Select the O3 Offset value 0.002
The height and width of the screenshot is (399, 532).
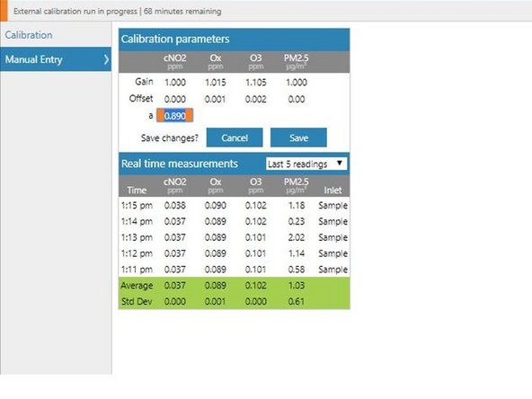coord(256,99)
